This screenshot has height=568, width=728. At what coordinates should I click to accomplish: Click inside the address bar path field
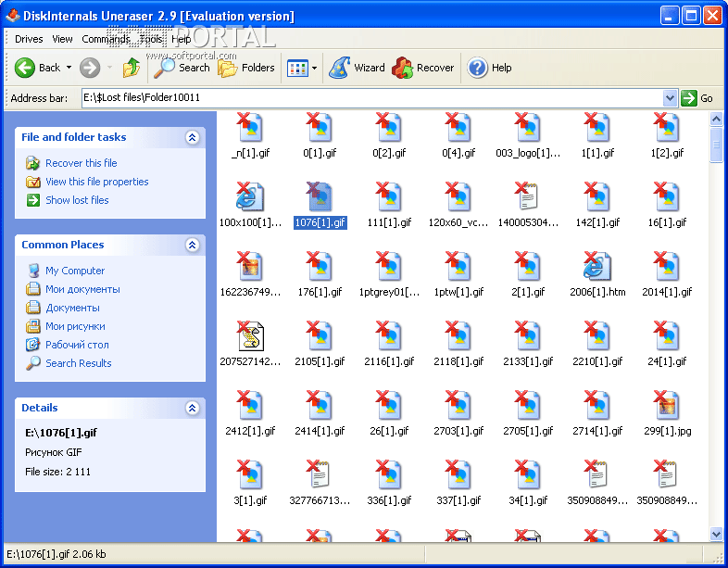tap(371, 98)
